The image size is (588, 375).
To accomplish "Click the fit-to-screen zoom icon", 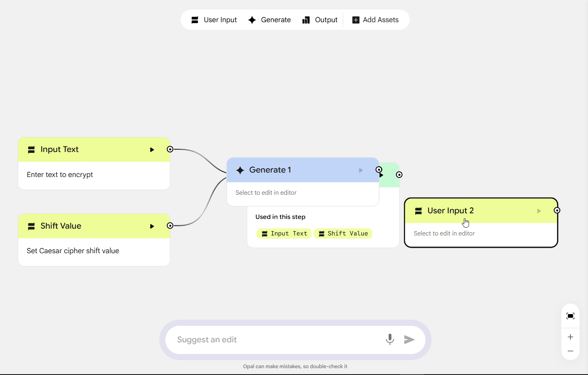I will tap(570, 316).
